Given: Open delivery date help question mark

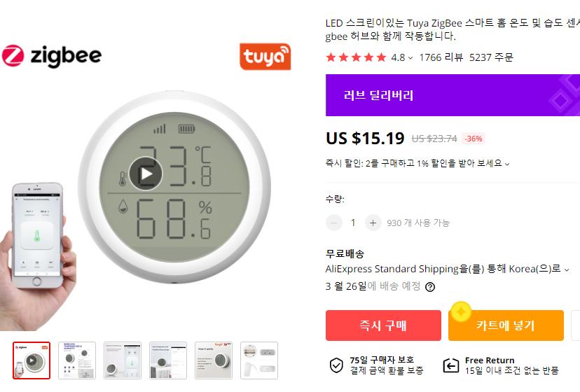Looking at the screenshot, I should click(x=430, y=286).
